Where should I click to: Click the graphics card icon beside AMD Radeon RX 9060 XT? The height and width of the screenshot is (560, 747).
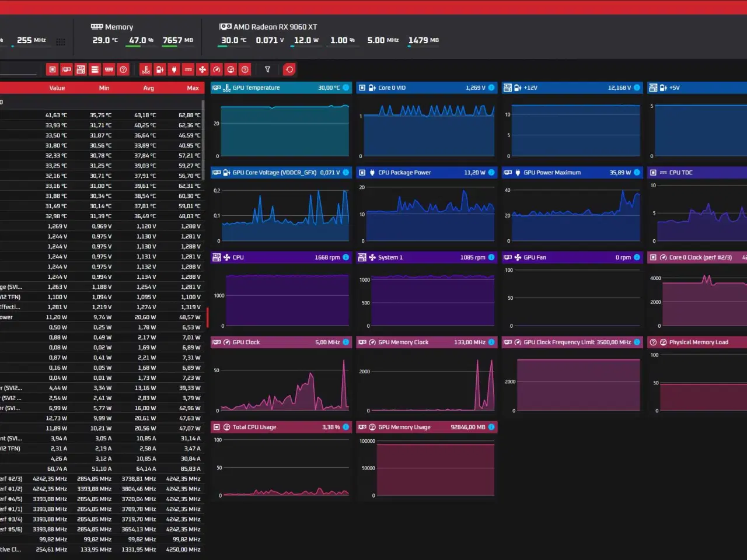[225, 27]
